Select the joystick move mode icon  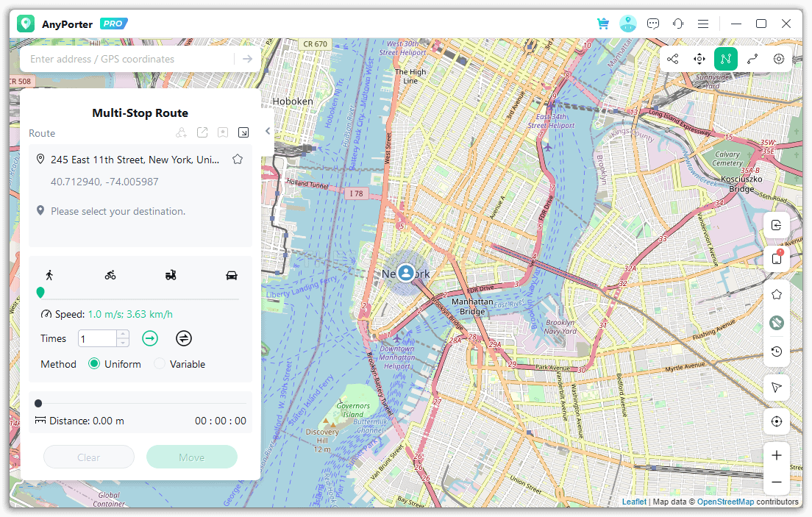(x=699, y=59)
